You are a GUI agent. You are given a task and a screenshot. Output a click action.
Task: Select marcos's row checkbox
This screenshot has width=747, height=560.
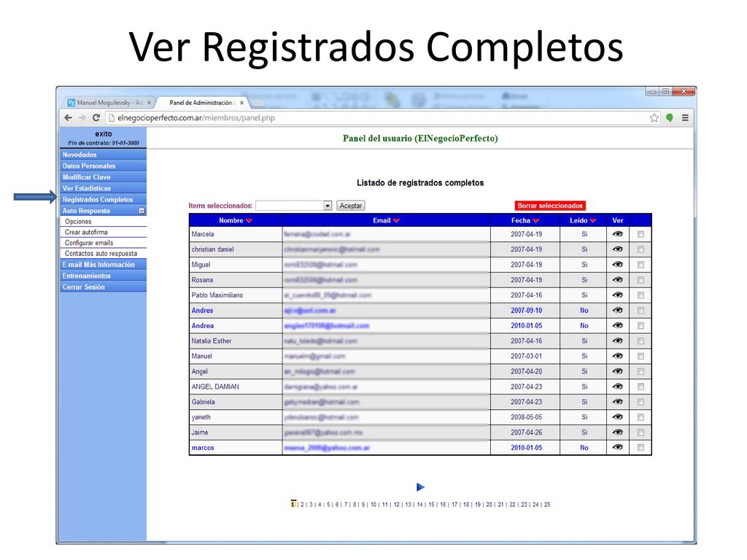[640, 448]
